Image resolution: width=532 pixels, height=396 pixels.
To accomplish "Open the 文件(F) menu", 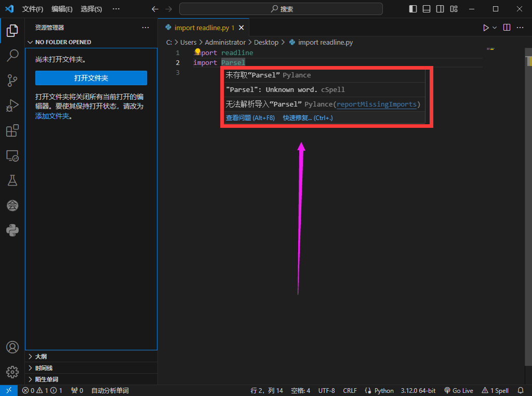I will pos(33,9).
